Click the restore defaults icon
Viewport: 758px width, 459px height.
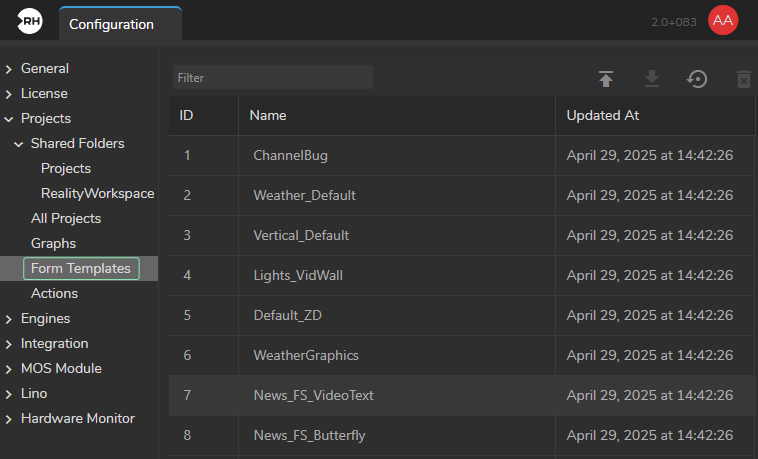tap(697, 79)
